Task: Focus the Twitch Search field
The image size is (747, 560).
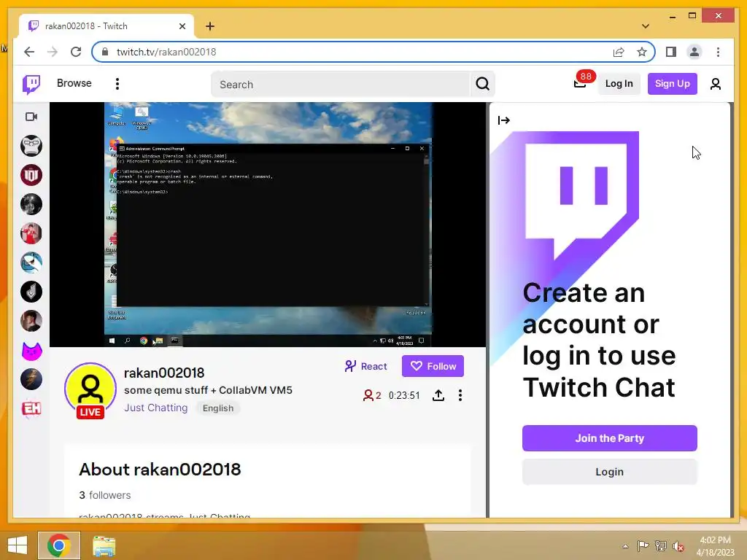Action: point(340,85)
